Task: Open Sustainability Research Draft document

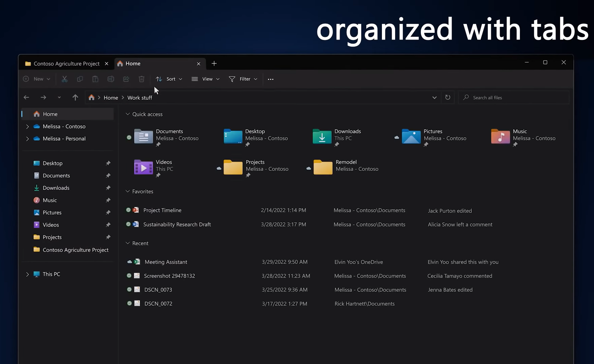Action: [x=177, y=225]
